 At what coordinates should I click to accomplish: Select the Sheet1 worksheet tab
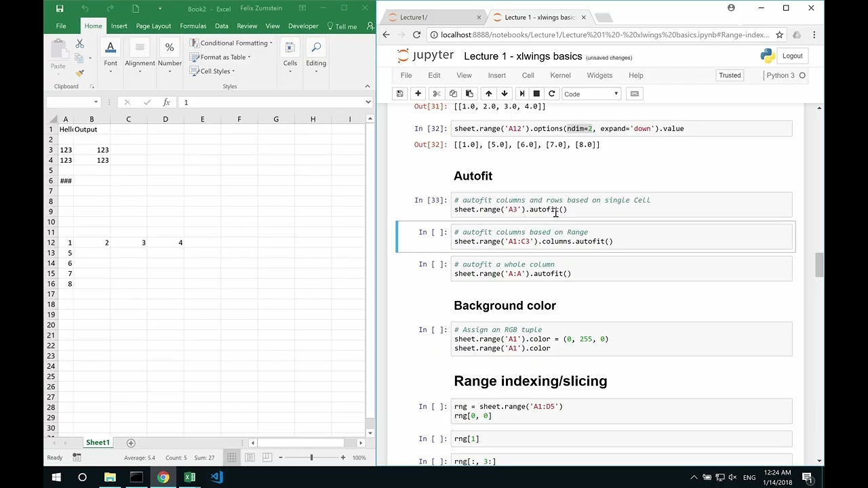coord(98,443)
